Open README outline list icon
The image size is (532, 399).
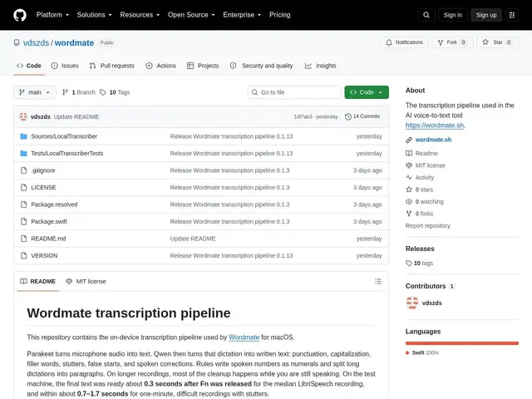pyautogui.click(x=378, y=281)
